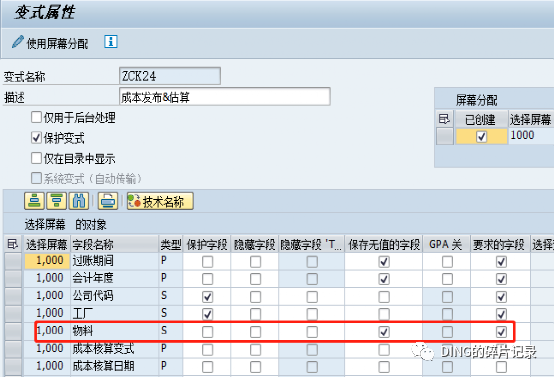The image size is (554, 377).
Task: Select all via the 屏幕分配 table corner icon
Action: coord(444,119)
